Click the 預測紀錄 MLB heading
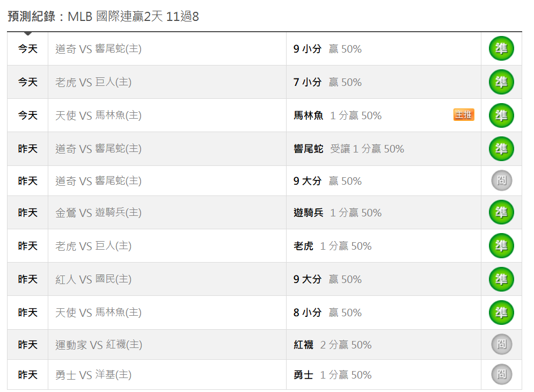Screen dimensions: 534x392 103,16
